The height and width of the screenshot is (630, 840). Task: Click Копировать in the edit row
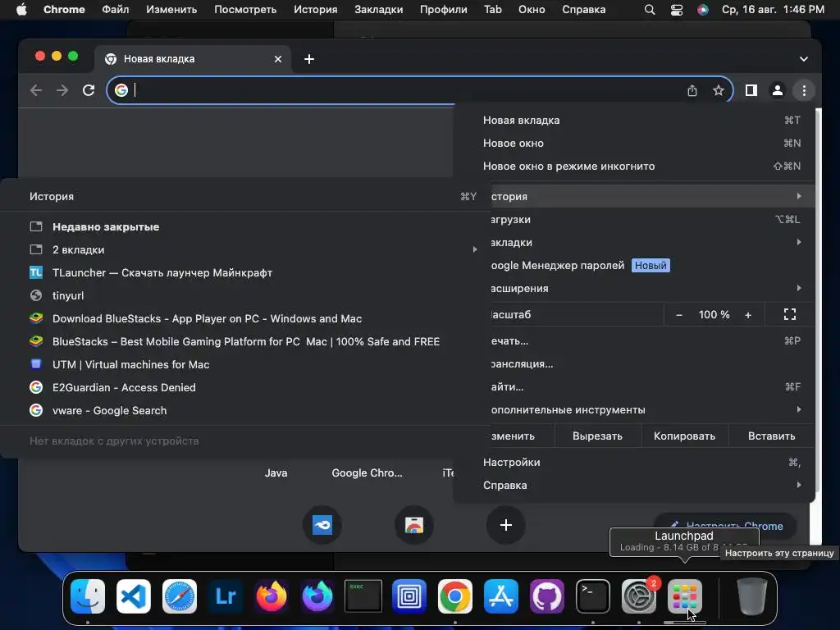pos(684,436)
